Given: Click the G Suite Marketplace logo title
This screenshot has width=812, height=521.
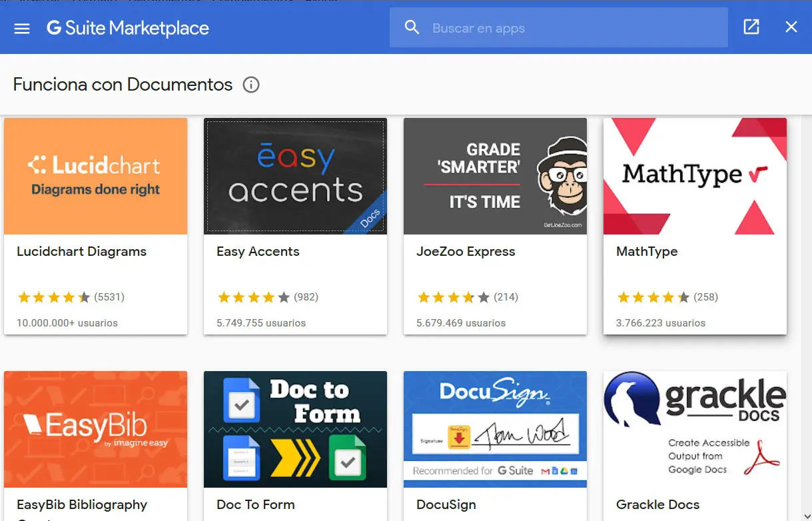Looking at the screenshot, I should pos(128,28).
